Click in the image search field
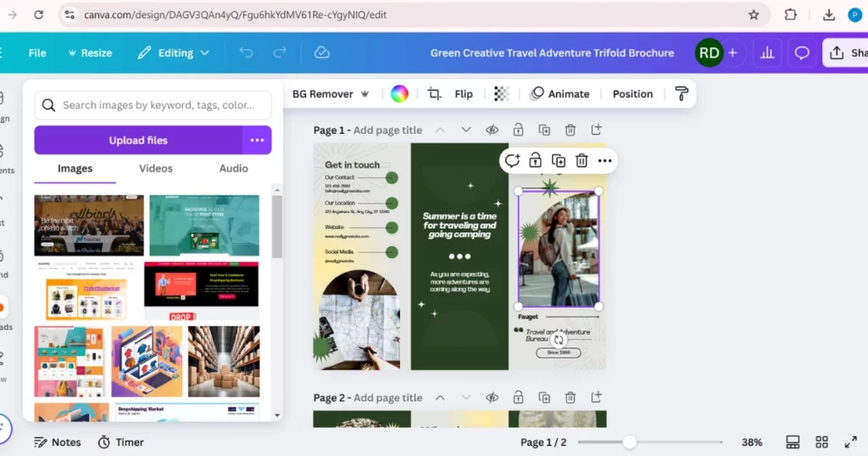The image size is (868, 456). (153, 105)
